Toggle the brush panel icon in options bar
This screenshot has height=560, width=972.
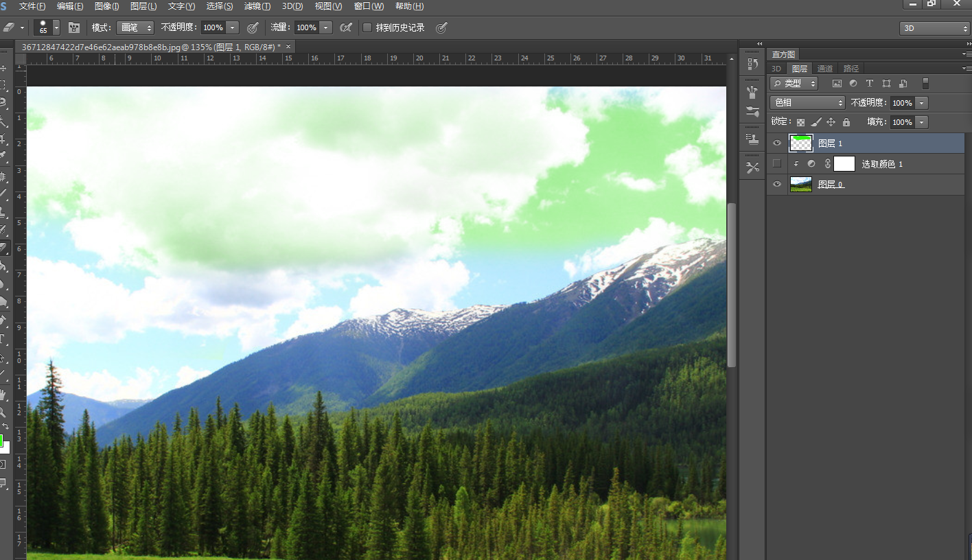click(x=74, y=27)
